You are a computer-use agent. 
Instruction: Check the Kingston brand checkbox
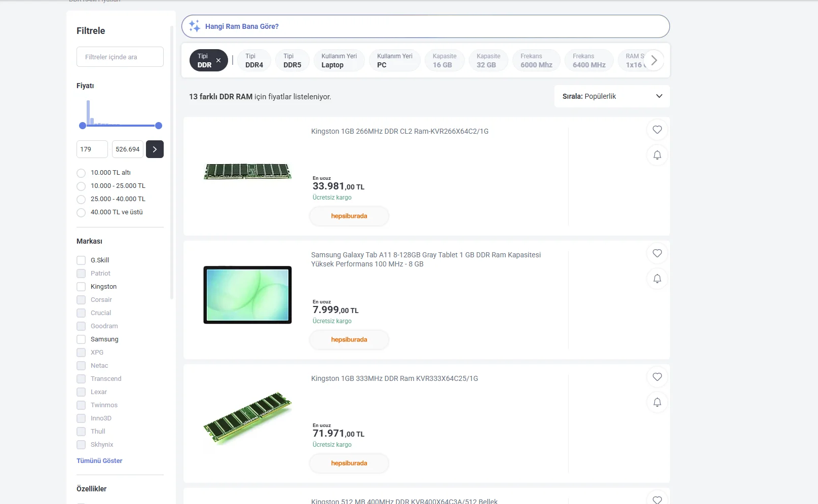click(81, 287)
